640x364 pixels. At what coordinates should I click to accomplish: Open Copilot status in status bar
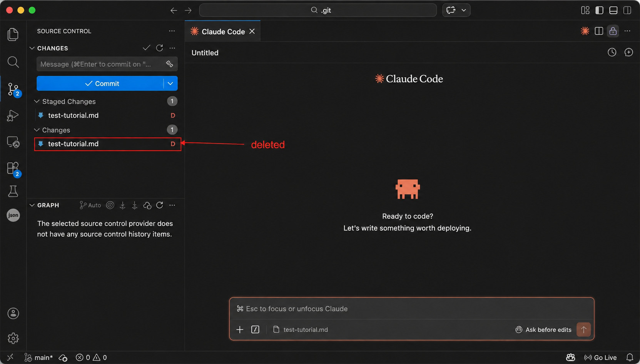[x=571, y=357]
